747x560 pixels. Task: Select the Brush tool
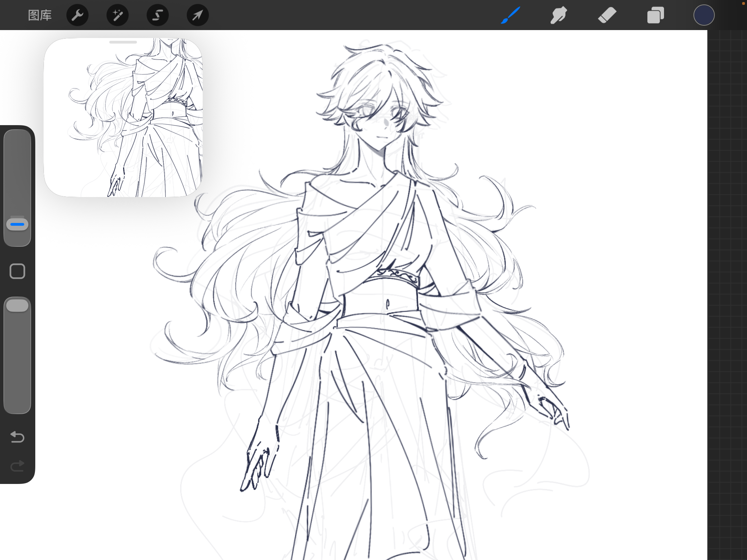pyautogui.click(x=510, y=15)
